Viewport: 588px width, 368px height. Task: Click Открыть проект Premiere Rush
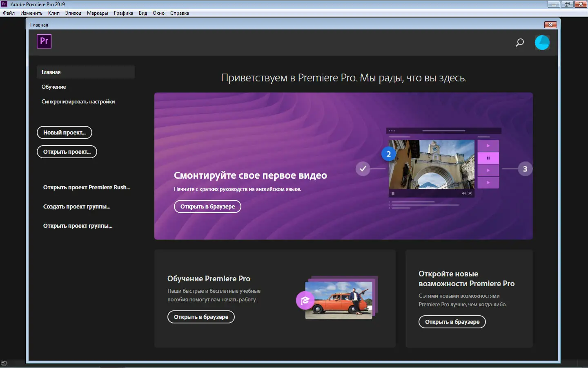coord(87,187)
